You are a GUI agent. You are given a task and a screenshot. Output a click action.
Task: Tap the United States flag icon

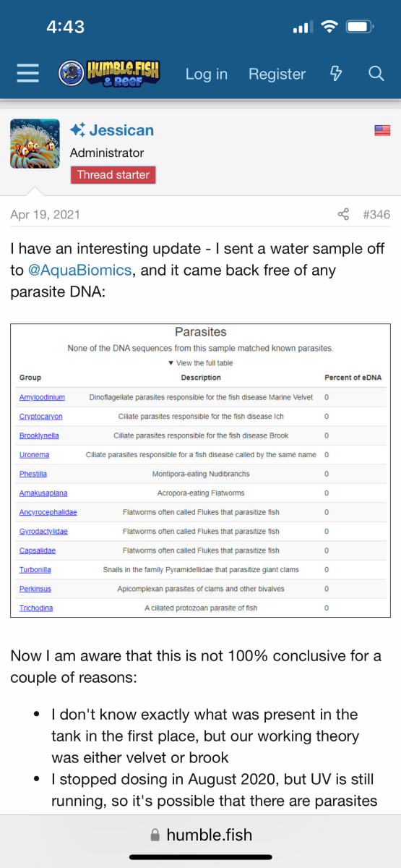(x=382, y=130)
